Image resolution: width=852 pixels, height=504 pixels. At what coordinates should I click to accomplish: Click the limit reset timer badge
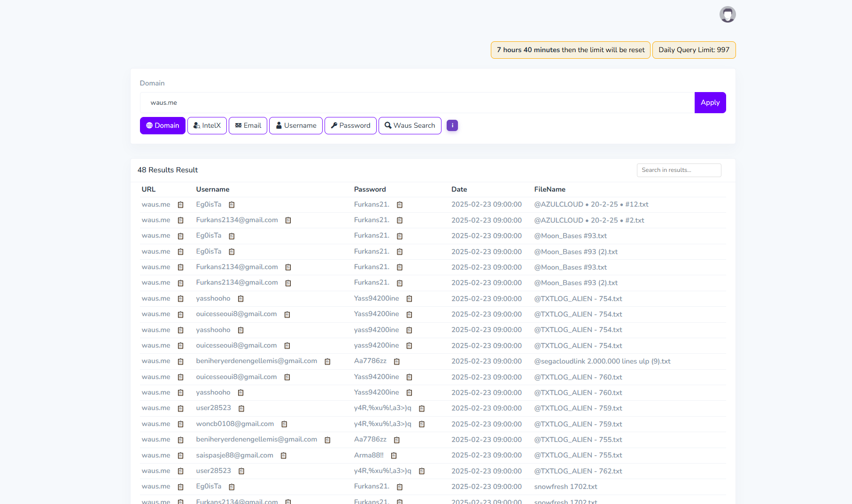pyautogui.click(x=571, y=50)
